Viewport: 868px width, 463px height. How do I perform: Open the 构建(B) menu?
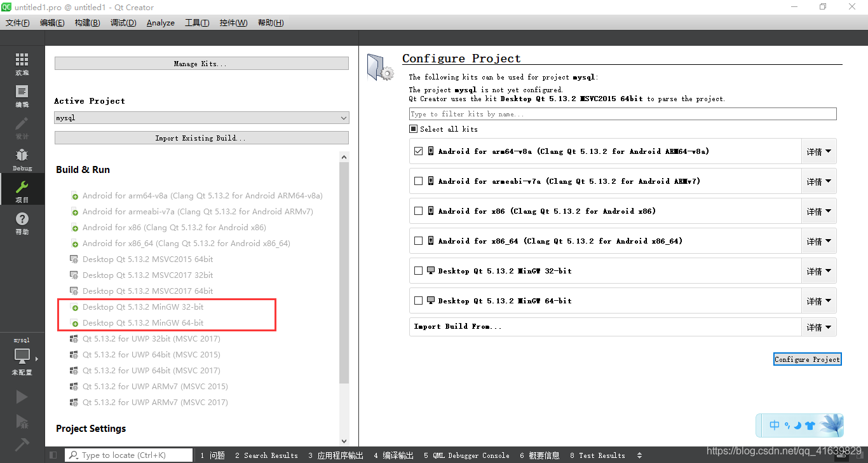87,23
